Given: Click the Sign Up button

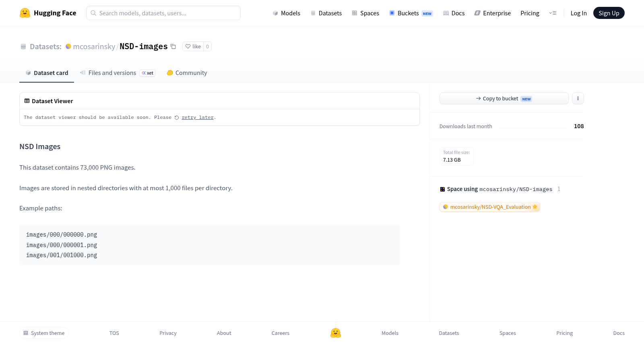Looking at the screenshot, I should point(609,13).
